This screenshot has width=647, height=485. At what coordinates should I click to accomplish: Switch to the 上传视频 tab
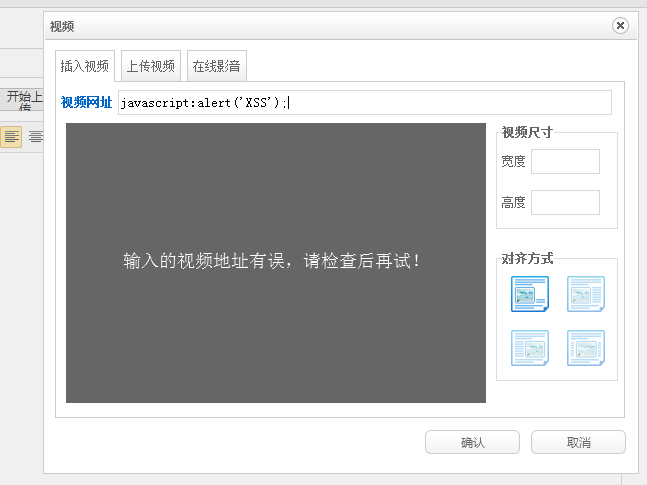pyautogui.click(x=151, y=66)
